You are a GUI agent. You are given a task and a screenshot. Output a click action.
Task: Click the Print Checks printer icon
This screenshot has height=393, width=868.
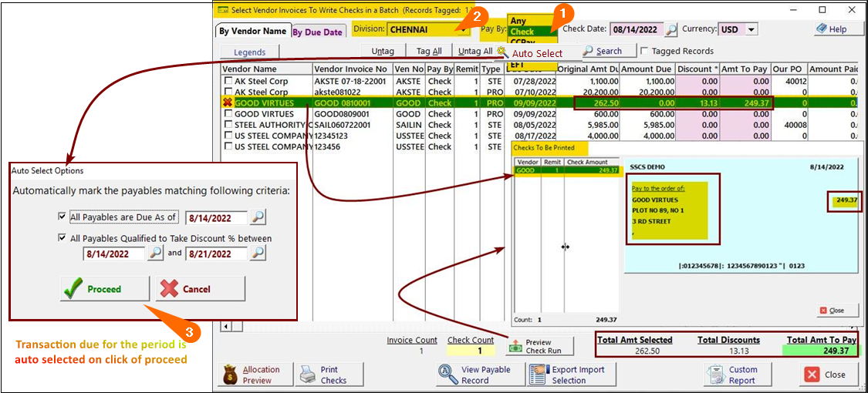pos(308,375)
